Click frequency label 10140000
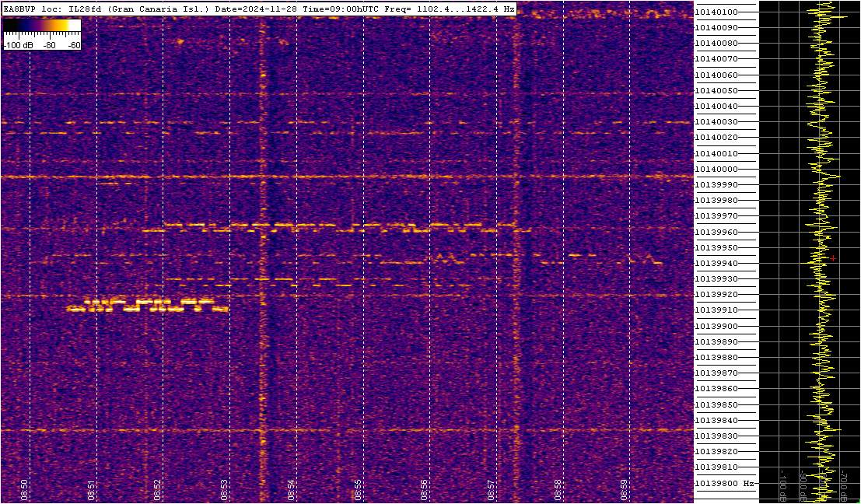 (x=716, y=169)
